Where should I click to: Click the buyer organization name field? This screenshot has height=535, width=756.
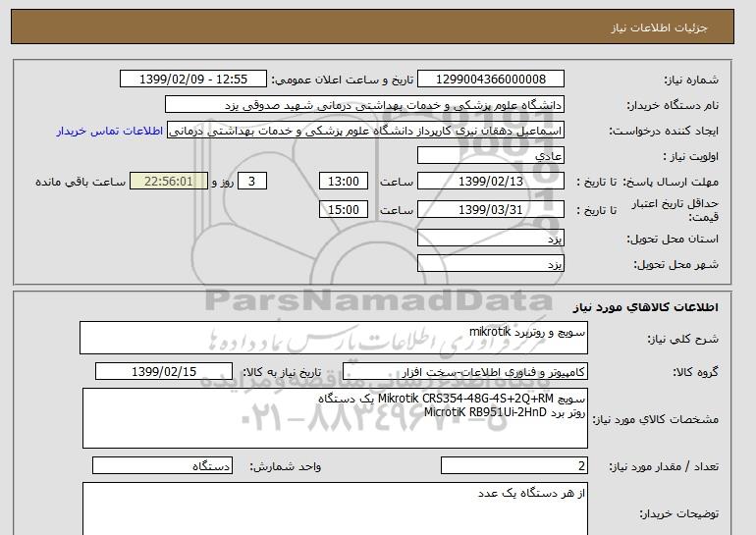[x=364, y=105]
